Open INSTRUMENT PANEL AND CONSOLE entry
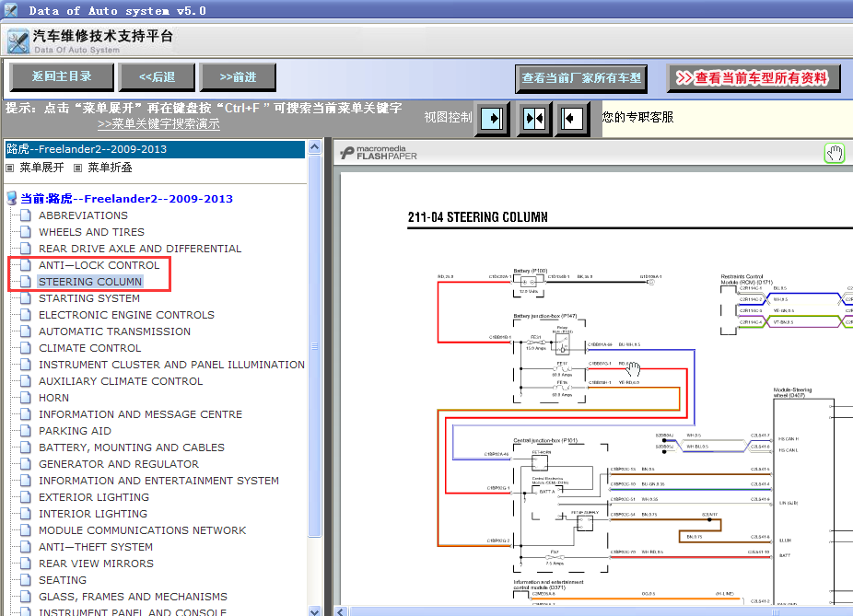853x616 pixels. click(x=133, y=611)
